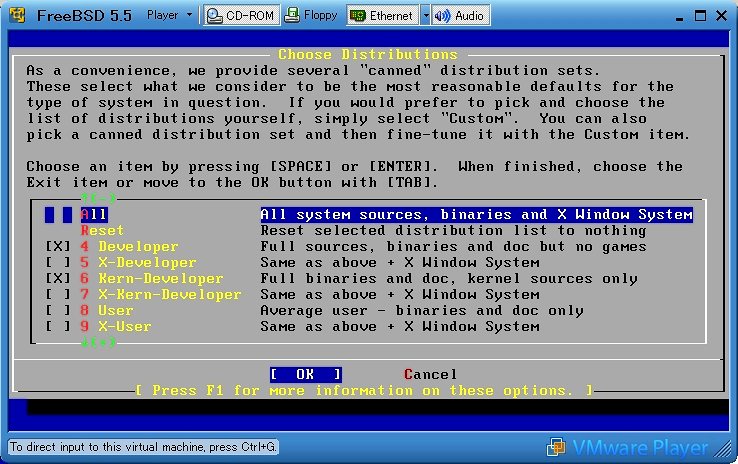Minimize the VMware Player window
This screenshot has width=738, height=464.
pos(673,15)
